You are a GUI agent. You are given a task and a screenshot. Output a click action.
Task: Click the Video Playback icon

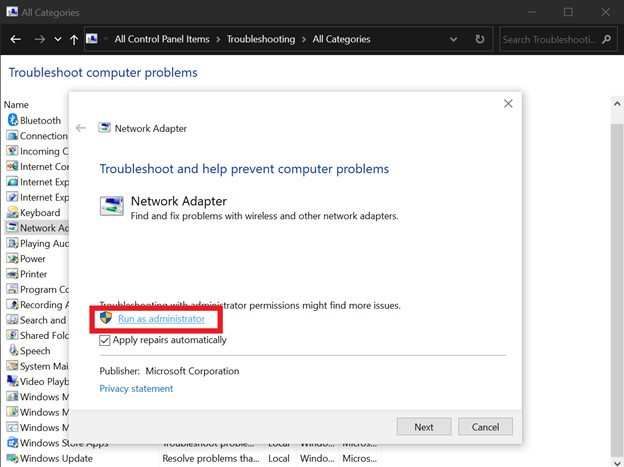(x=13, y=381)
